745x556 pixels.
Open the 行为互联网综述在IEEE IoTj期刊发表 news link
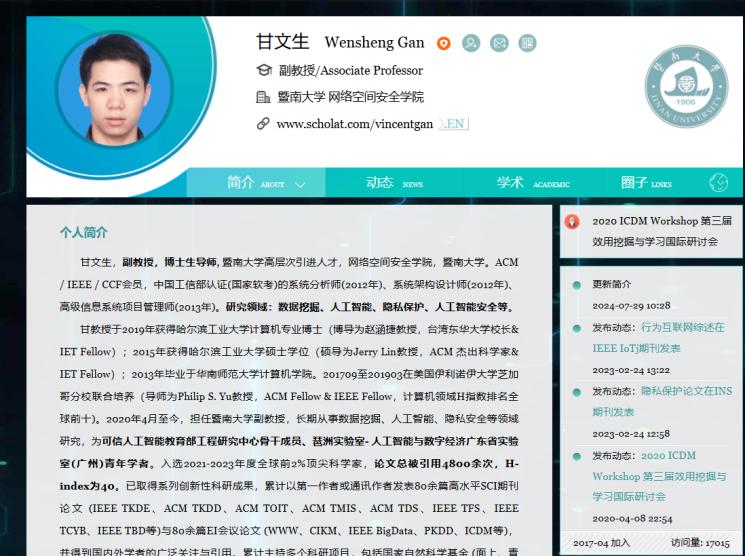pos(659,337)
